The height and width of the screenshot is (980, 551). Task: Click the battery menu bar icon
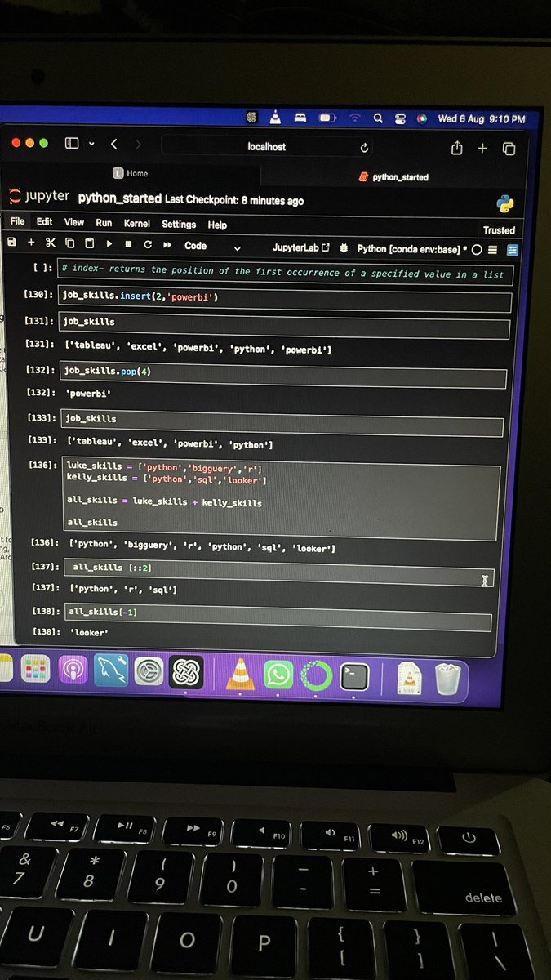(x=327, y=118)
